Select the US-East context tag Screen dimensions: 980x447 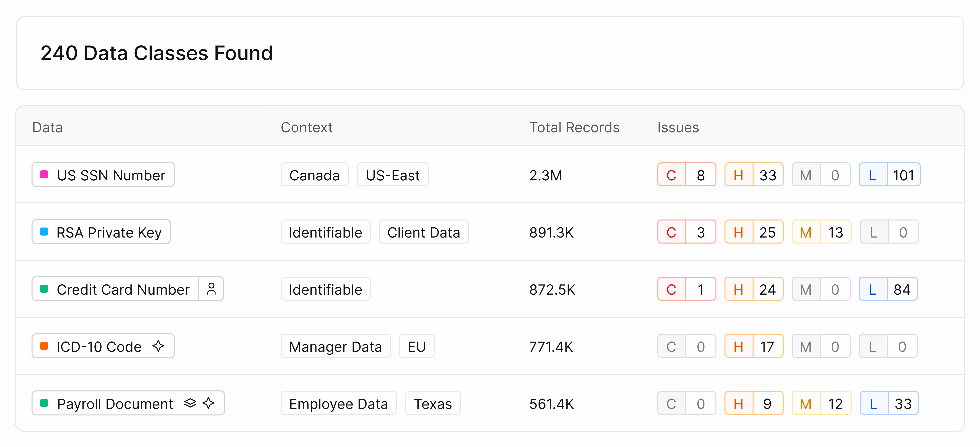tap(392, 175)
